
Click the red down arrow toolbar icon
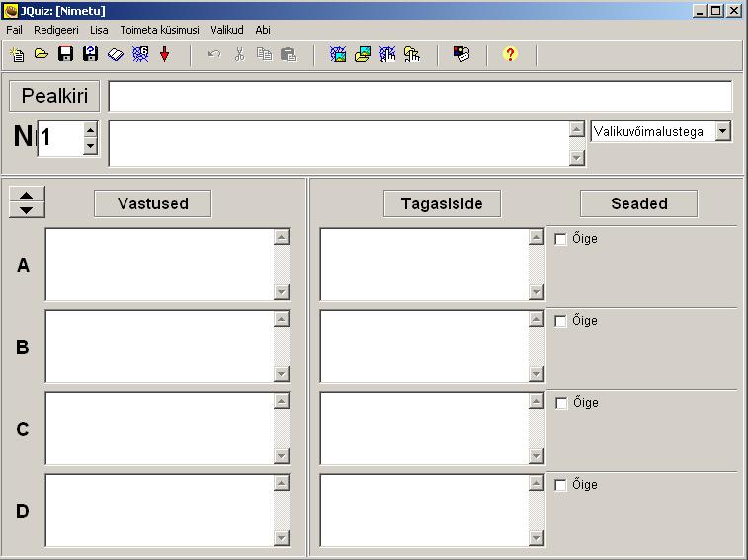(165, 54)
